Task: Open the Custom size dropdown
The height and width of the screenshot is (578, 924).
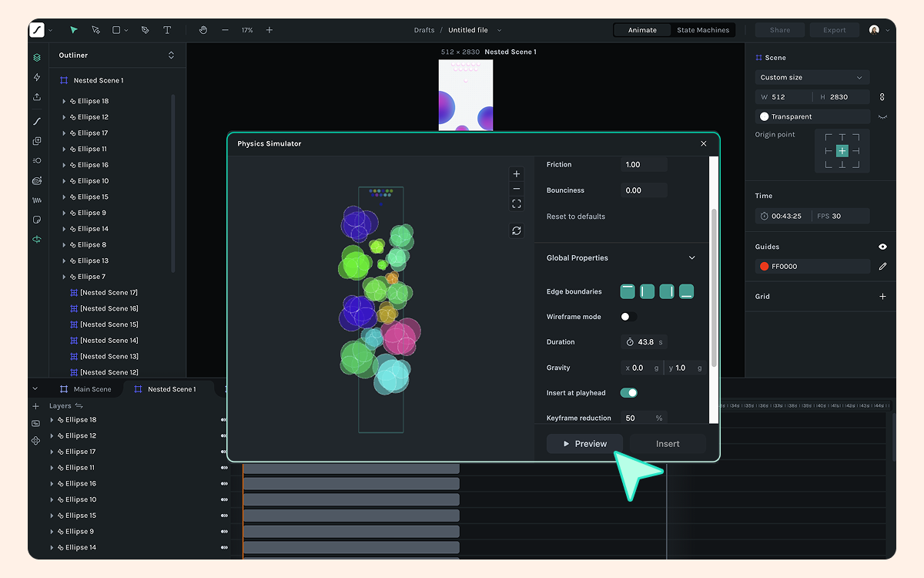Action: tap(812, 77)
